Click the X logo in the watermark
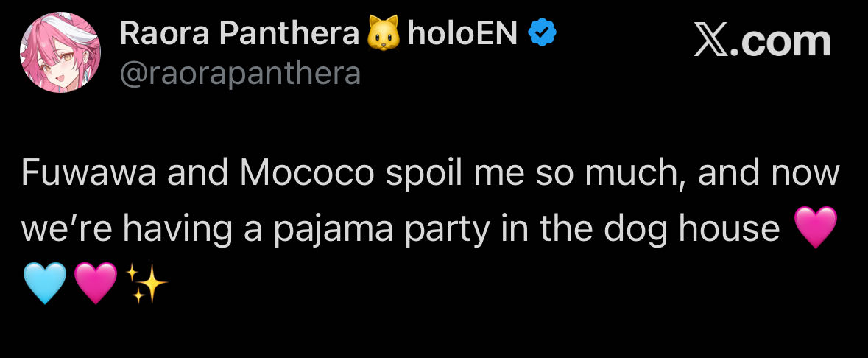Viewport: 868px width, 358px height. click(x=716, y=41)
